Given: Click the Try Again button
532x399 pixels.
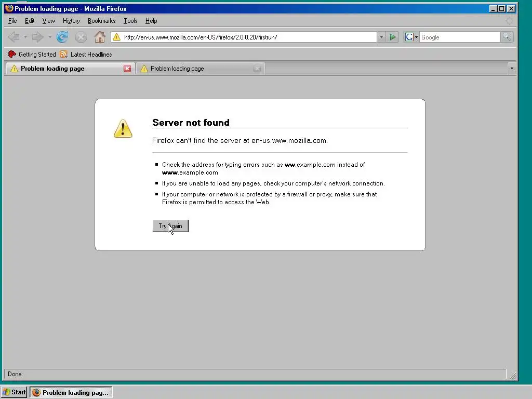Looking at the screenshot, I should 170,226.
